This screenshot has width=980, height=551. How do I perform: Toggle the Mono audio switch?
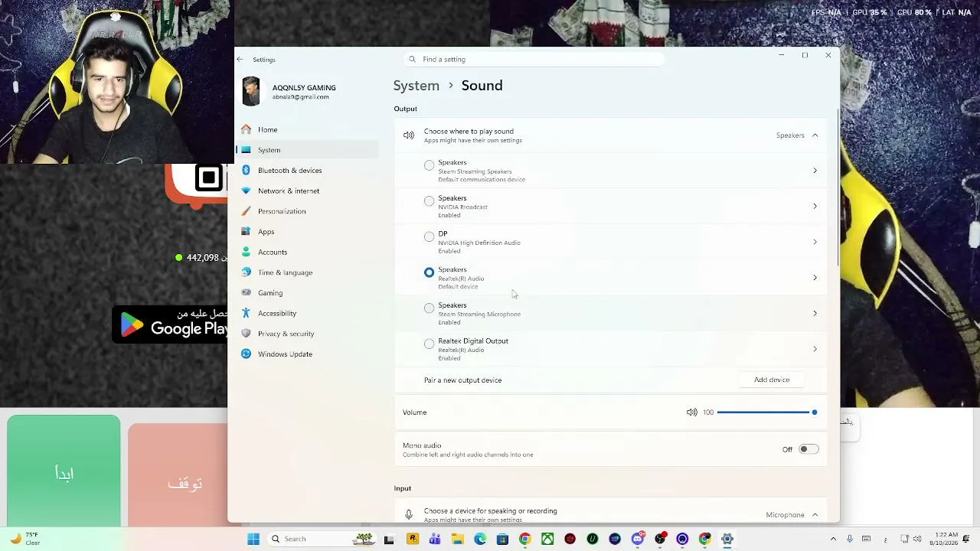808,449
